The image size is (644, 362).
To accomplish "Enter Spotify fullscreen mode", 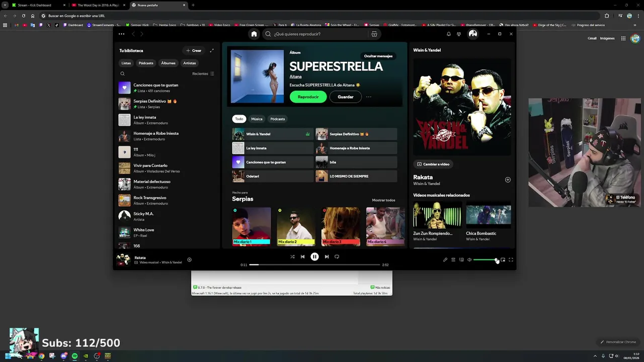I will [x=511, y=259].
